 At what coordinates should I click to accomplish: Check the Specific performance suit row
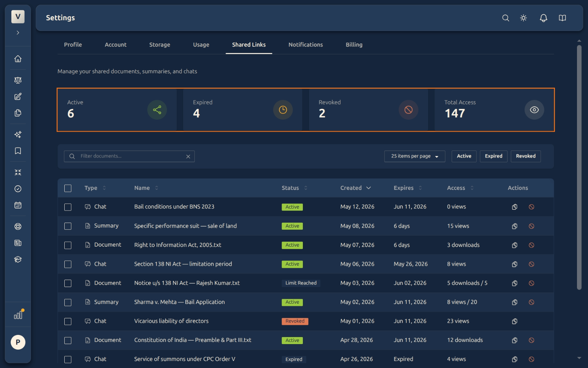(68, 226)
